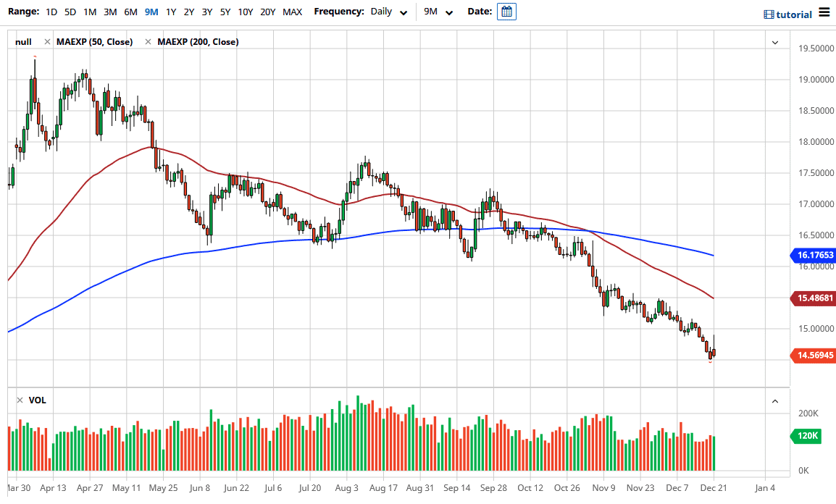The width and height of the screenshot is (836, 504).
Task: Click the 14.56945 last price label
Action: click(x=813, y=356)
